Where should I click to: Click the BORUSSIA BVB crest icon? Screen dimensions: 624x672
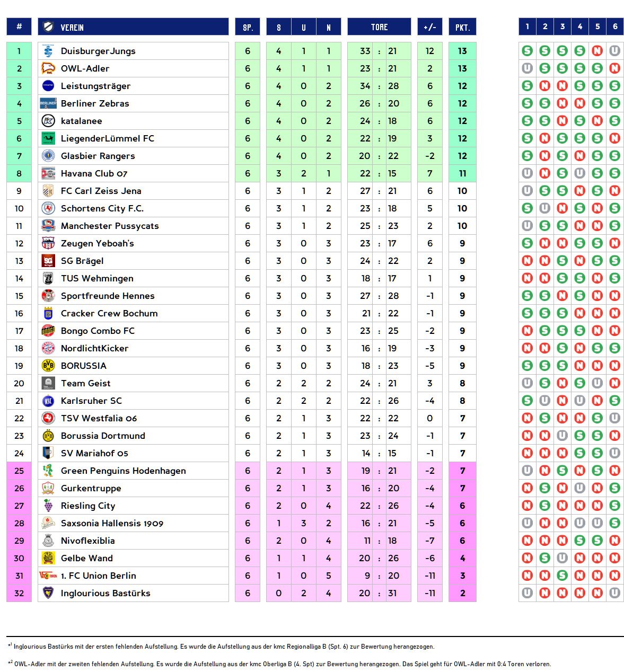[48, 366]
